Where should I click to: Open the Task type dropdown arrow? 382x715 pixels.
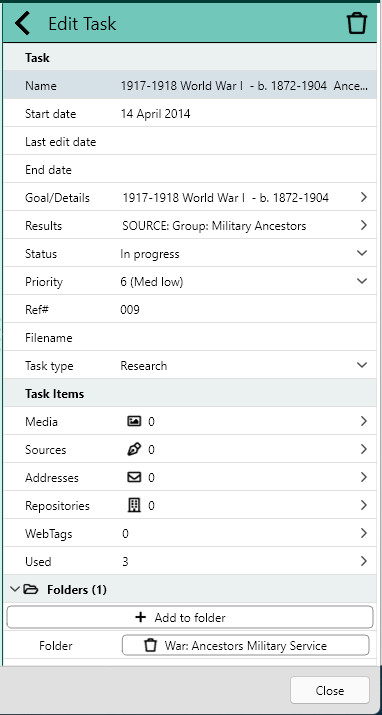point(362,365)
